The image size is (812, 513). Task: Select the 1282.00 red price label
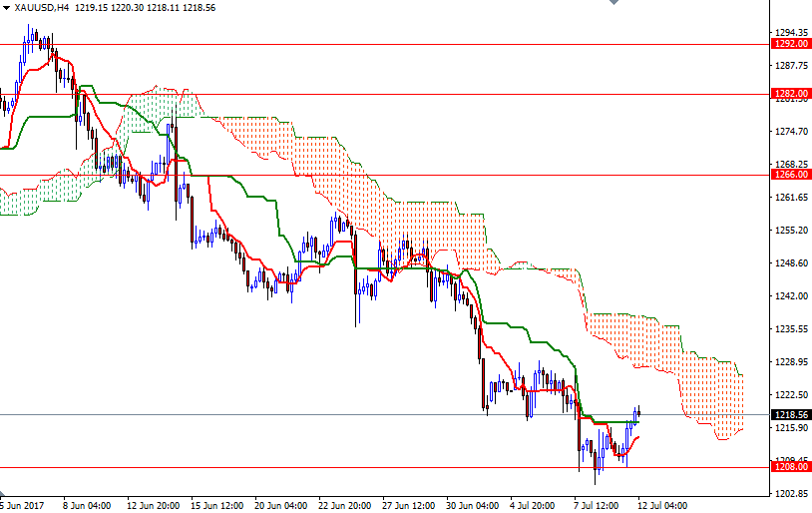point(791,94)
